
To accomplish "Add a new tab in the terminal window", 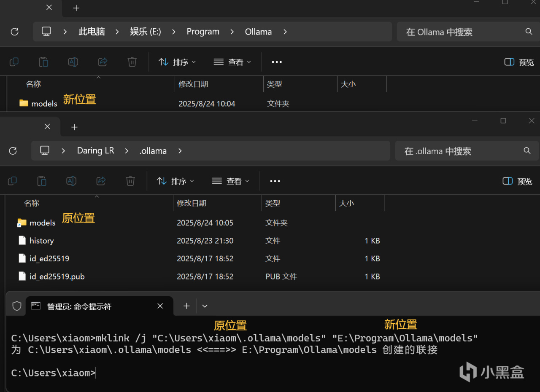I will [x=186, y=306].
